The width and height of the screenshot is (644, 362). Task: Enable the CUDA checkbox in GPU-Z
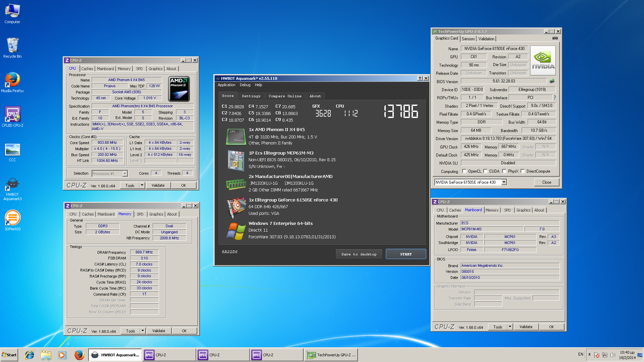point(485,171)
